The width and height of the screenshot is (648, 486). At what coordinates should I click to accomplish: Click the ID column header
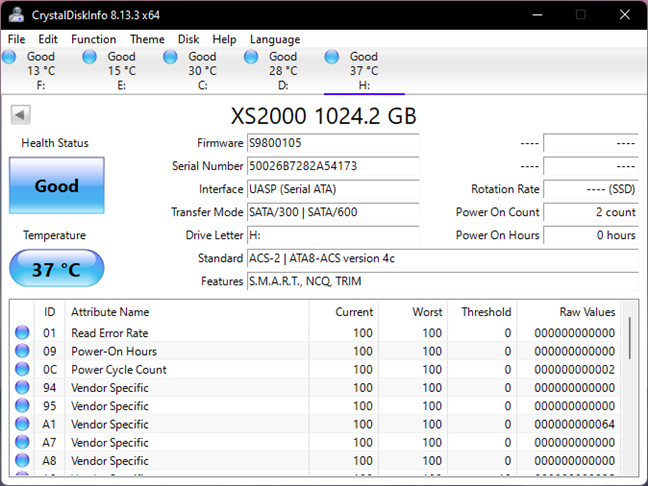(50, 312)
